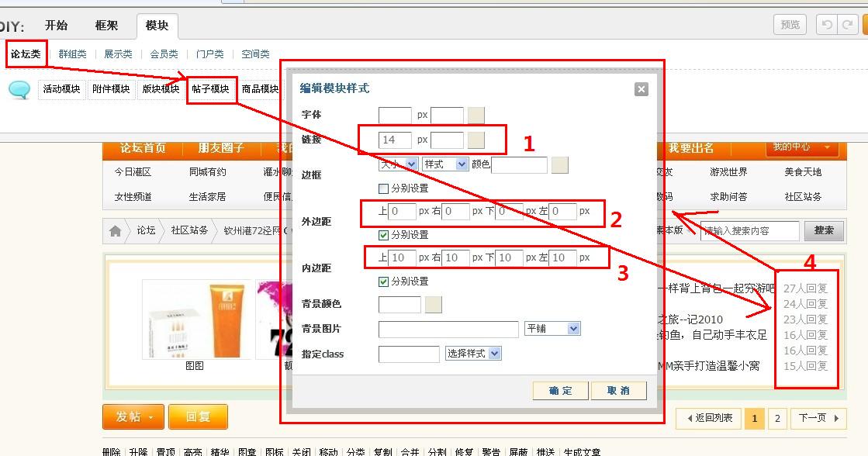The height and width of the screenshot is (456, 868).
Task: Open the 边框 color swatch picker
Action: click(x=559, y=165)
